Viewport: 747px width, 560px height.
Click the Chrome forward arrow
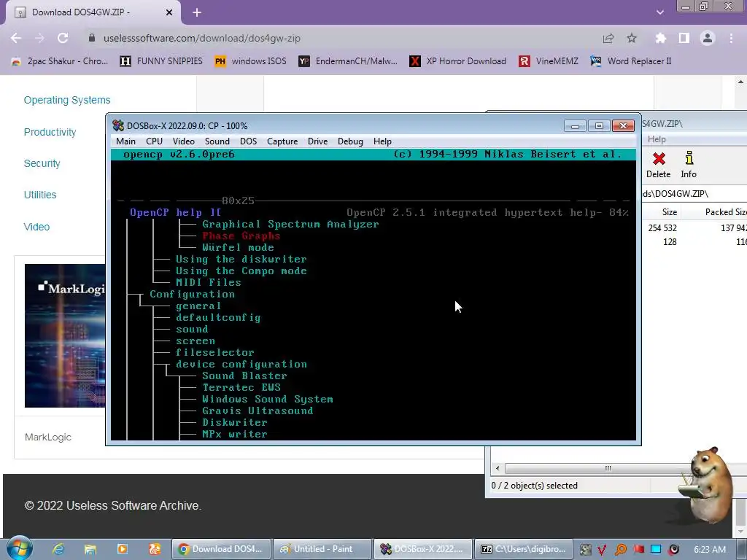click(x=39, y=38)
